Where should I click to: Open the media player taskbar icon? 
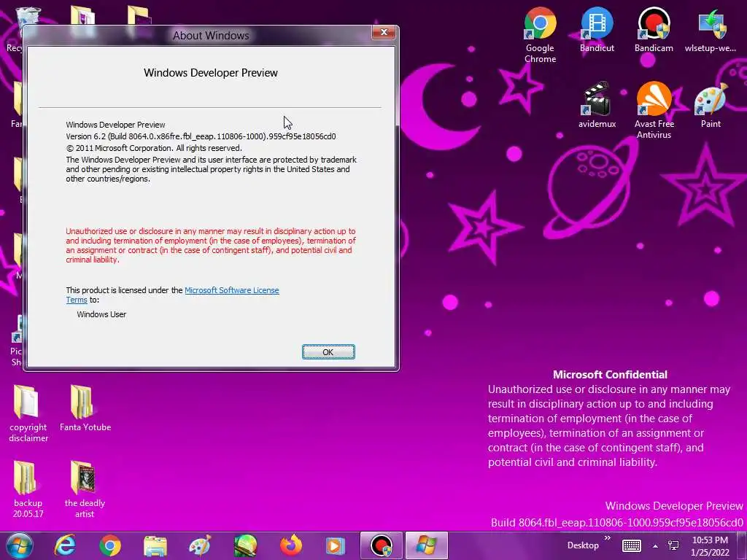point(336,545)
